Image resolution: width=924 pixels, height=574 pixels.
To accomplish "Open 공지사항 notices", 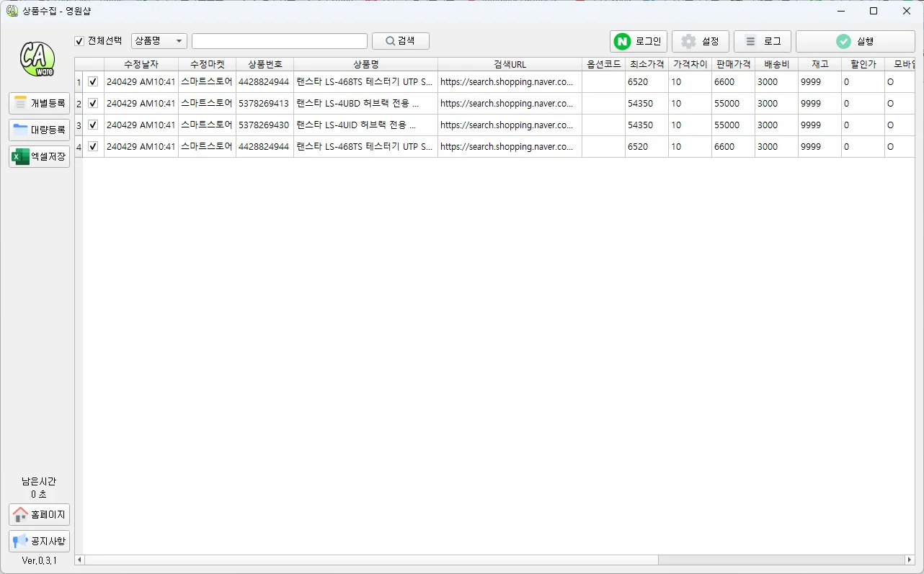I will (40, 541).
